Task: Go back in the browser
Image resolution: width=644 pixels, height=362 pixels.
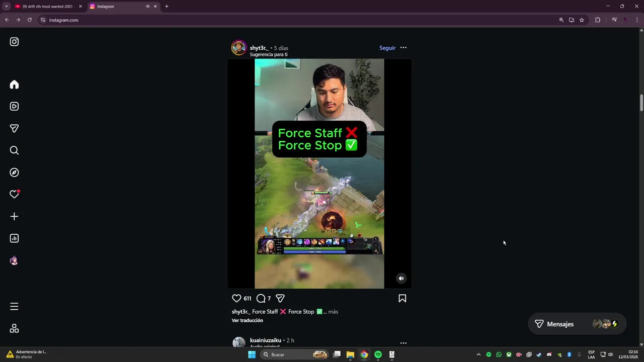Action: [7, 20]
